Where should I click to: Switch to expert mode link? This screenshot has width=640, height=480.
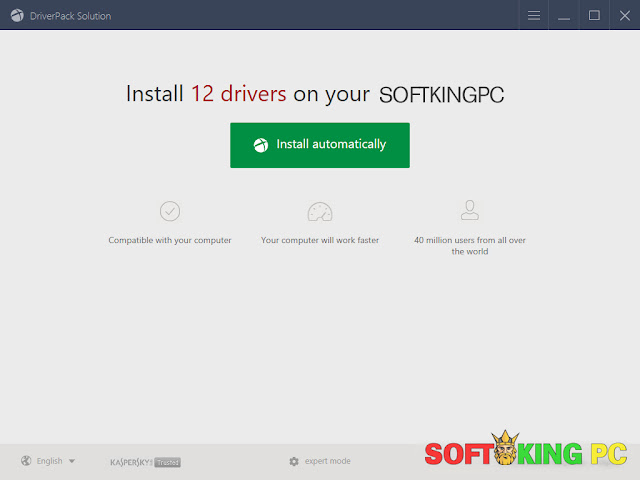point(327,461)
